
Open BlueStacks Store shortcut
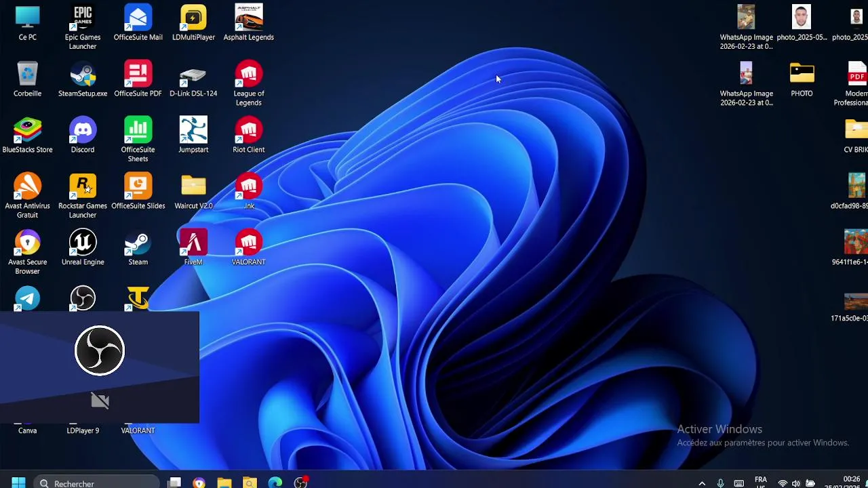pyautogui.click(x=27, y=136)
